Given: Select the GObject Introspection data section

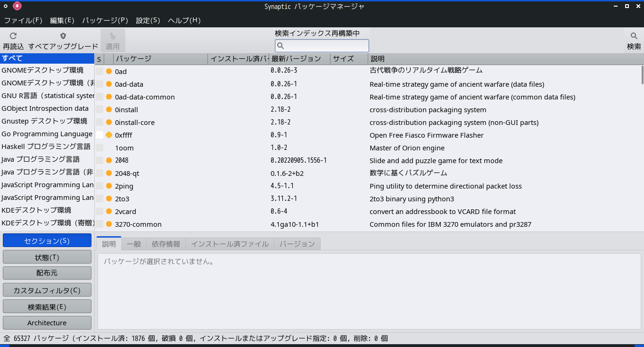Looking at the screenshot, I should 47,108.
